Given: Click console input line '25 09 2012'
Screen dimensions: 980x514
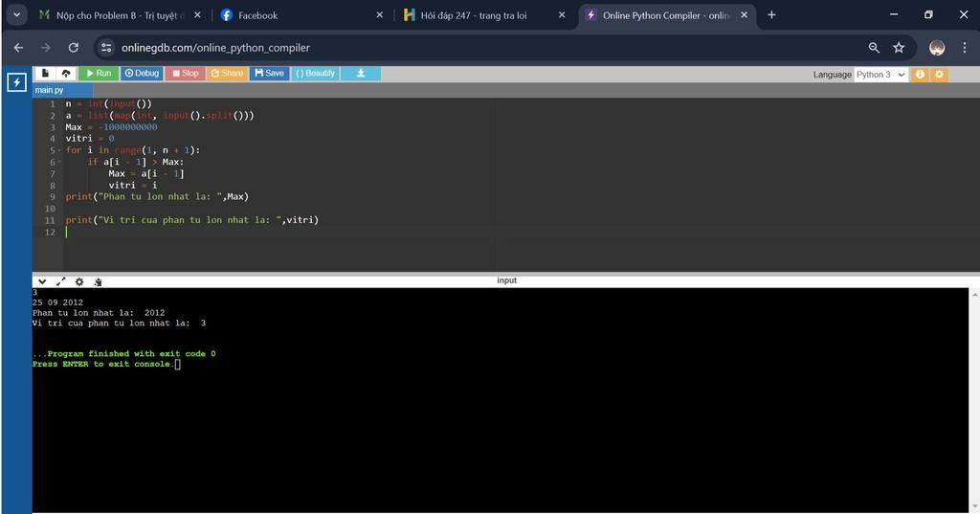Looking at the screenshot, I should pyautogui.click(x=57, y=302).
